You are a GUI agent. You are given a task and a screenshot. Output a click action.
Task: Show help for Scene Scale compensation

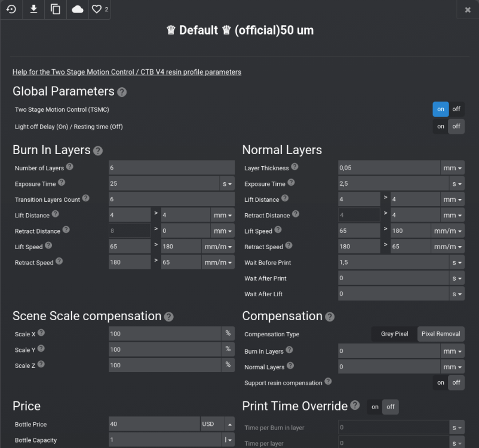(169, 317)
